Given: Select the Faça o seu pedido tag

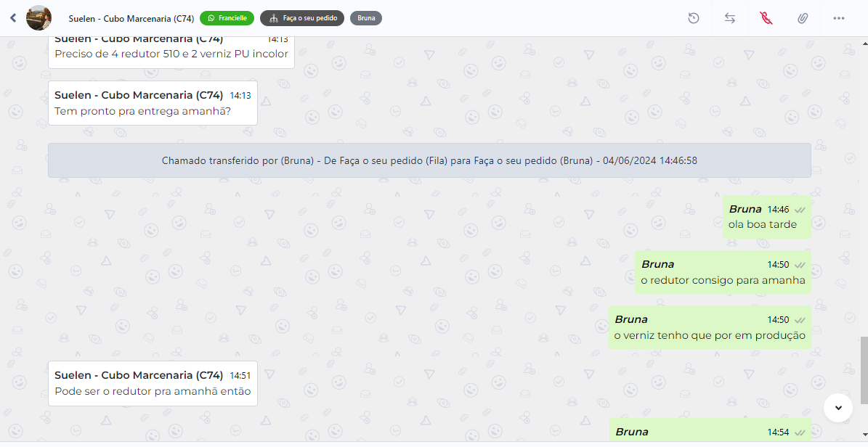Looking at the screenshot, I should click(302, 18).
